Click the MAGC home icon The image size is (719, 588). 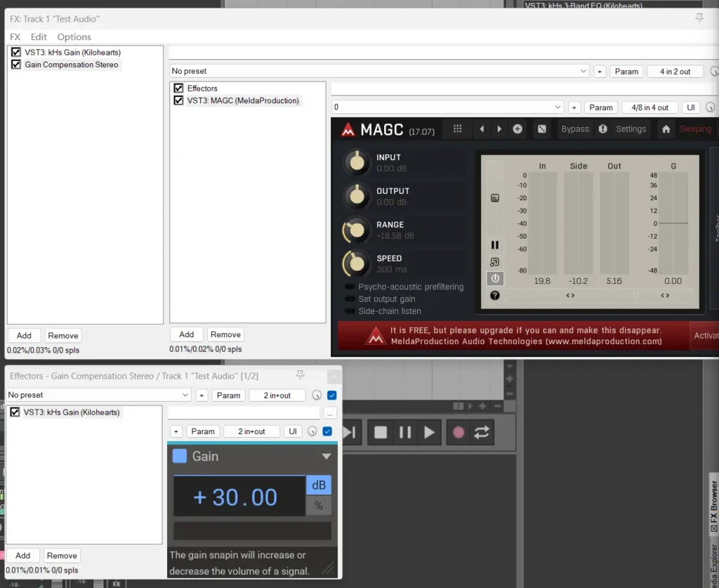pos(666,129)
